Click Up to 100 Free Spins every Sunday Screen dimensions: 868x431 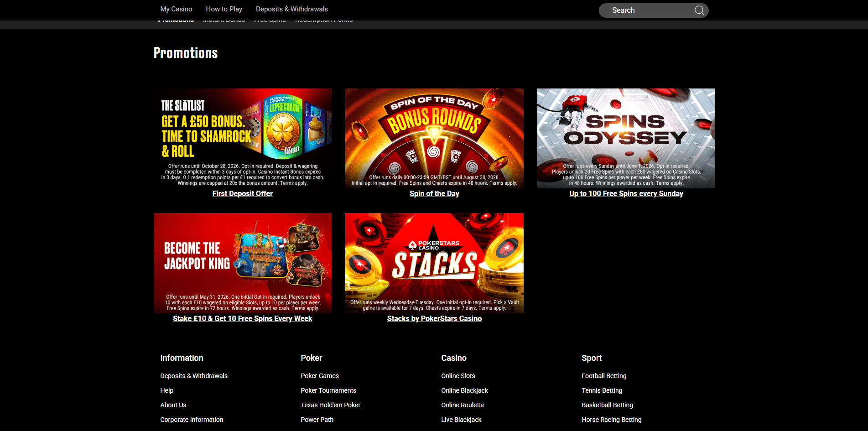pyautogui.click(x=626, y=193)
